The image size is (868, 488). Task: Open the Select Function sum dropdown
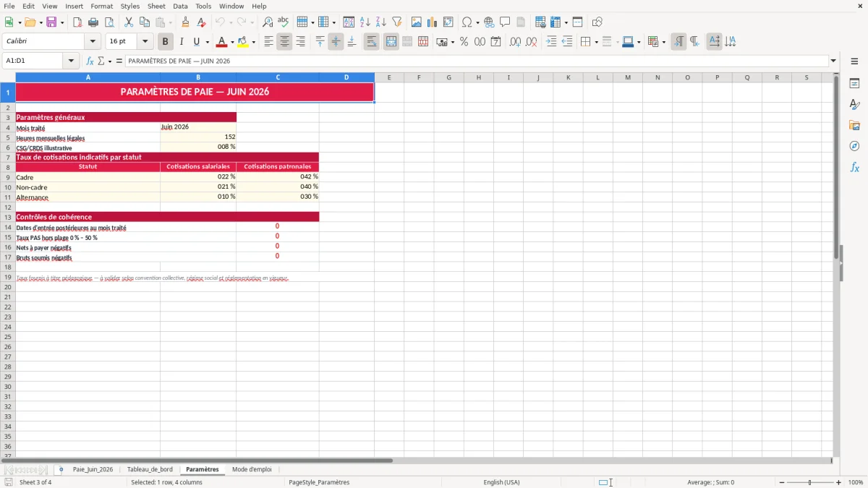pos(110,61)
